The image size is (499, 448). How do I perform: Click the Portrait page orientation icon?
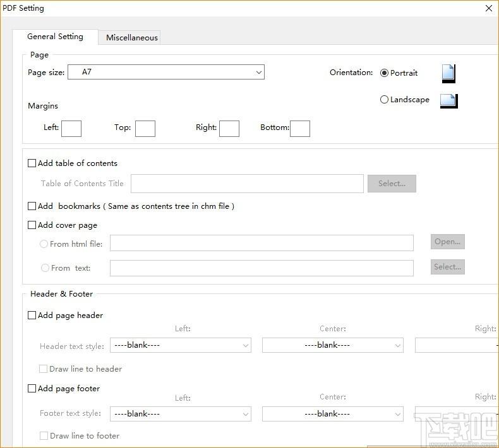coord(448,73)
